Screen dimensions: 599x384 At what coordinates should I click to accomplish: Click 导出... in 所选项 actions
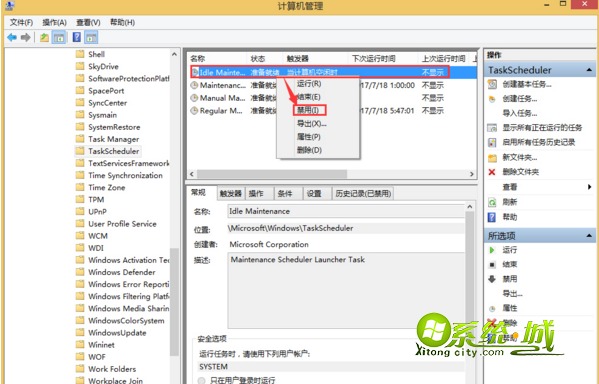[x=512, y=294]
